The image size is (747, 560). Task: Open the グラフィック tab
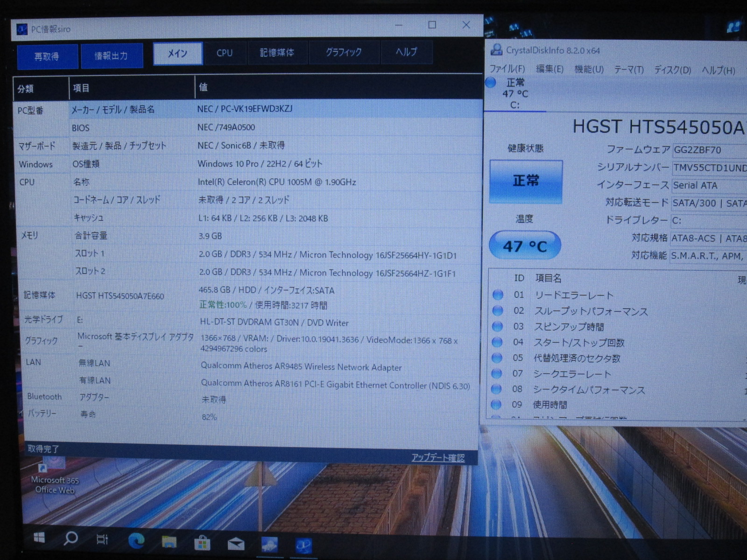click(344, 52)
